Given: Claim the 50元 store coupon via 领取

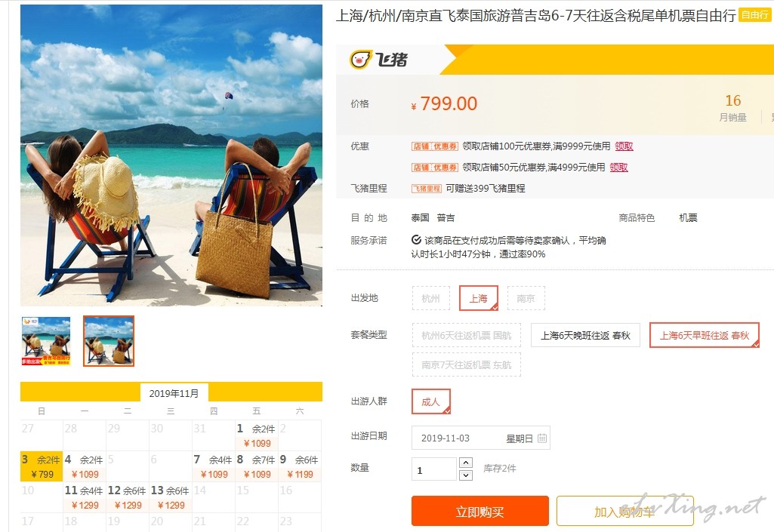Looking at the screenshot, I should click(618, 168).
